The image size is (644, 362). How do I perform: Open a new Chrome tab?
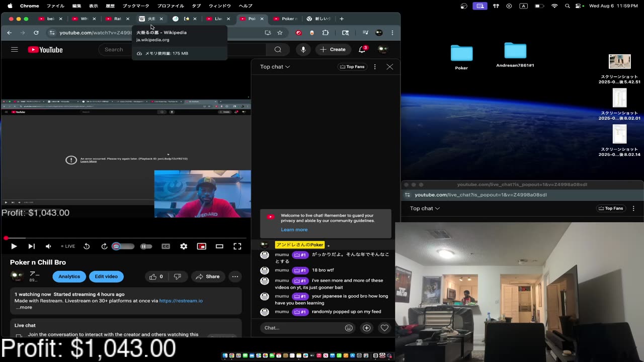coord(342,19)
